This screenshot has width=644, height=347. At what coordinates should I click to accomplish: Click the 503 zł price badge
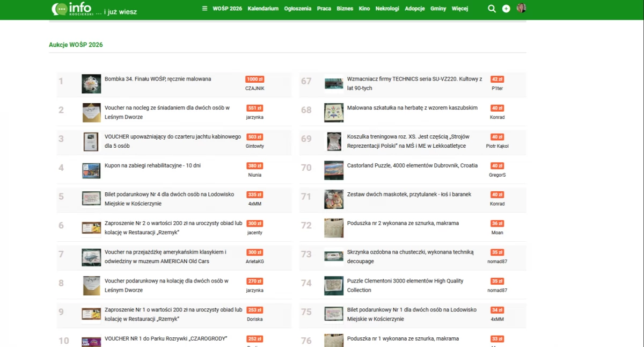pyautogui.click(x=255, y=137)
